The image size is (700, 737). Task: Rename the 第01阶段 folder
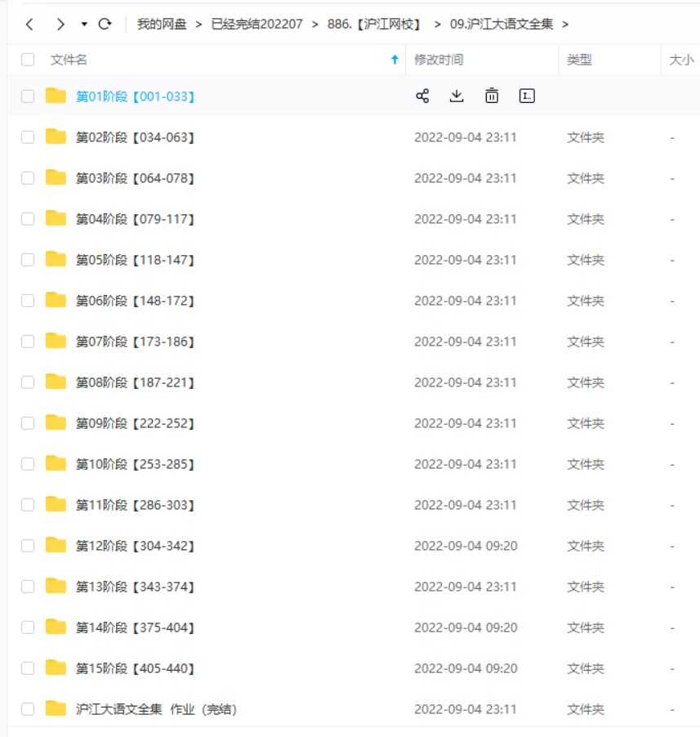tap(527, 96)
